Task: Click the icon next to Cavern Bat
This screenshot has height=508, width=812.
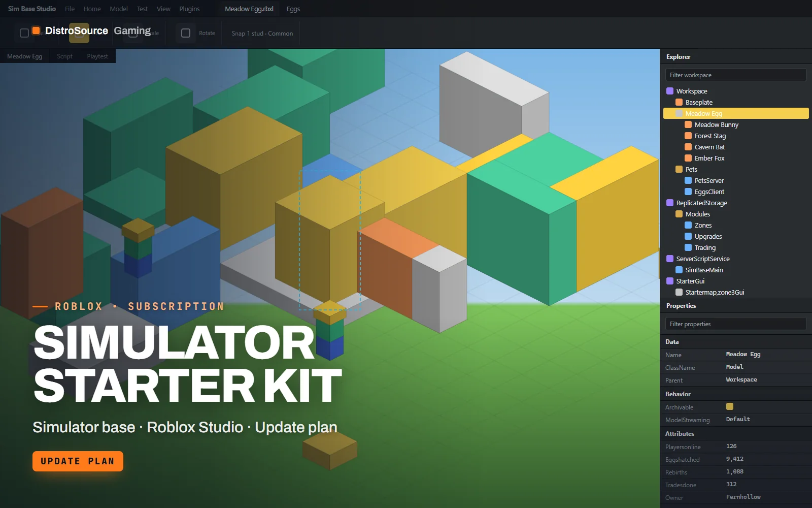Action: coord(688,147)
